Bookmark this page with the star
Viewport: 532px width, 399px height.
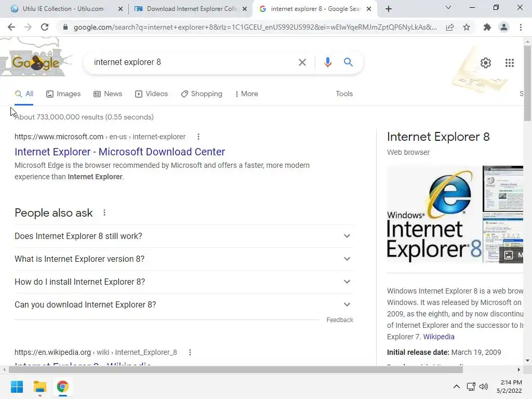point(467,27)
